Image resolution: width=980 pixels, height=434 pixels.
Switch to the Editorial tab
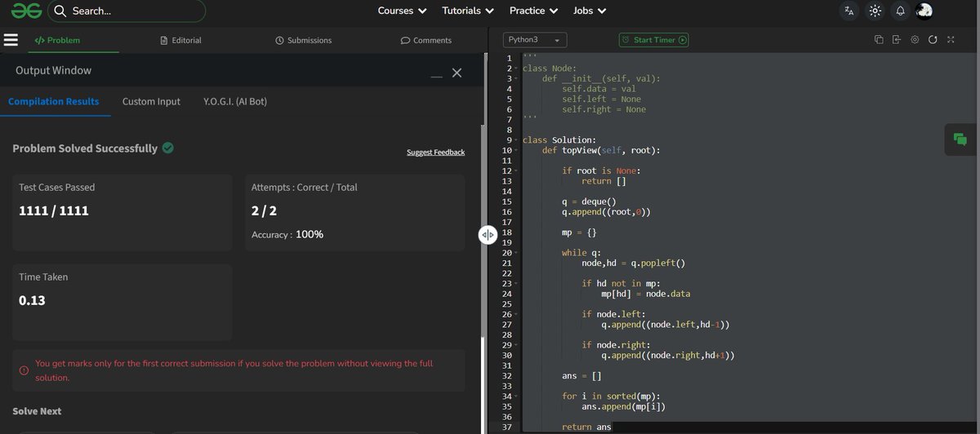coord(181,40)
